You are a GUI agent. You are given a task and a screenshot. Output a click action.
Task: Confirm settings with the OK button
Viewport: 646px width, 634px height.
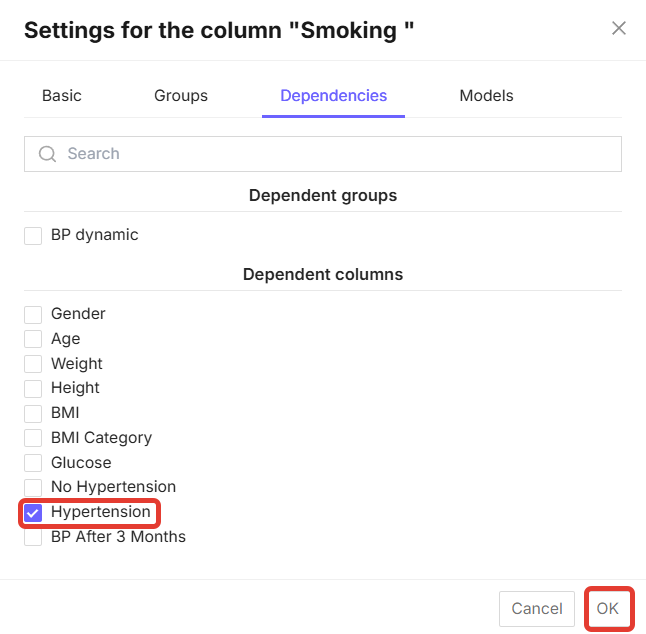[x=608, y=608]
